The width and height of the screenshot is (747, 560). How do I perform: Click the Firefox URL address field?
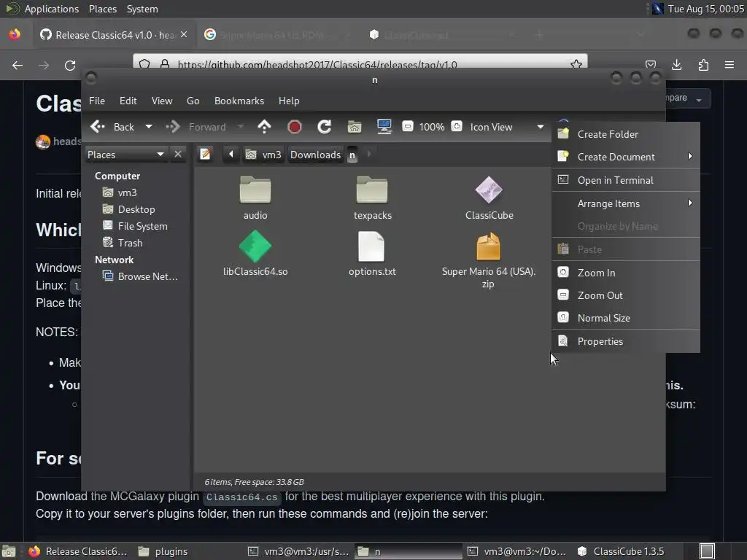(360, 63)
